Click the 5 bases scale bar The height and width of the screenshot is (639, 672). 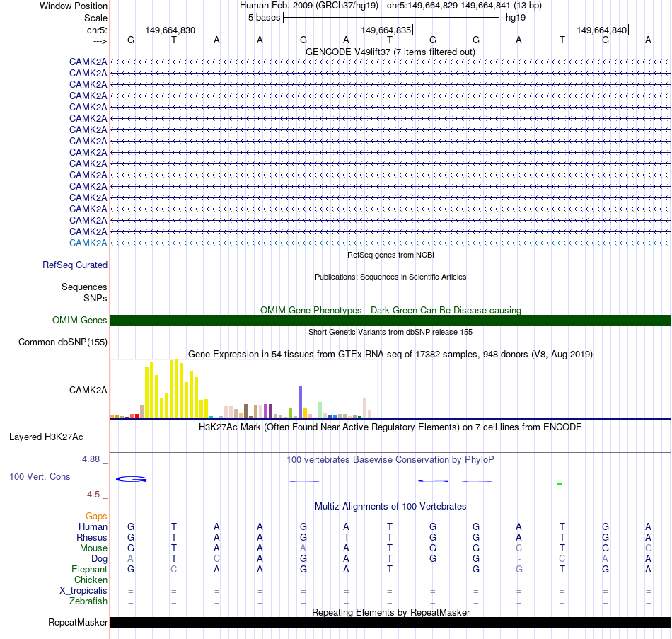[391, 18]
